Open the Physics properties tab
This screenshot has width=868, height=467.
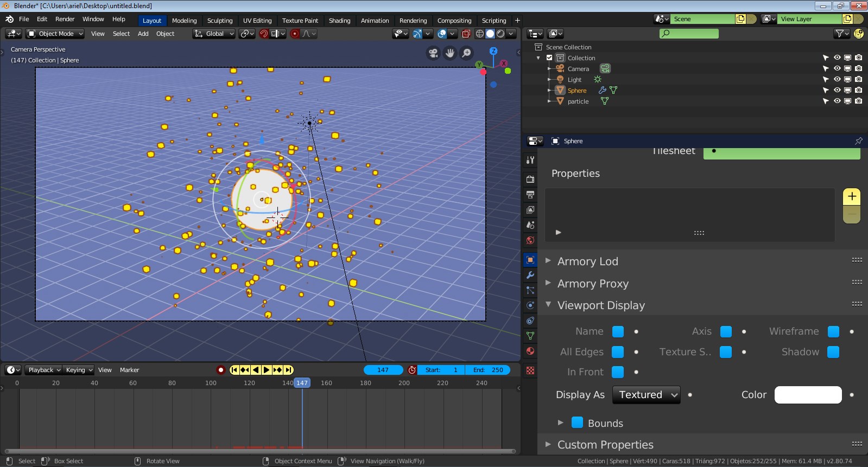coord(530,305)
